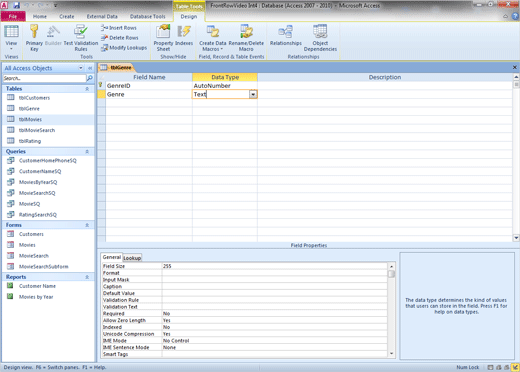
Task: Click the Indexed property value
Action: (x=274, y=327)
